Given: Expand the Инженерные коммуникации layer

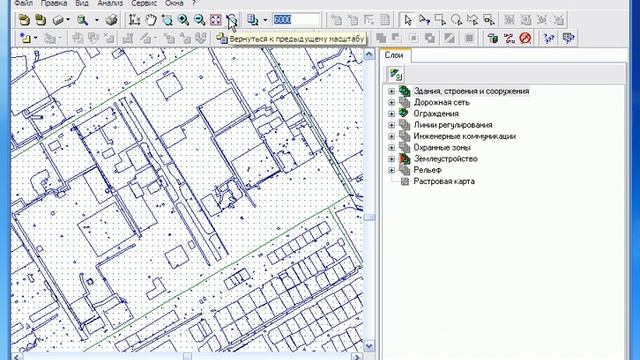Looking at the screenshot, I should pos(391,136).
